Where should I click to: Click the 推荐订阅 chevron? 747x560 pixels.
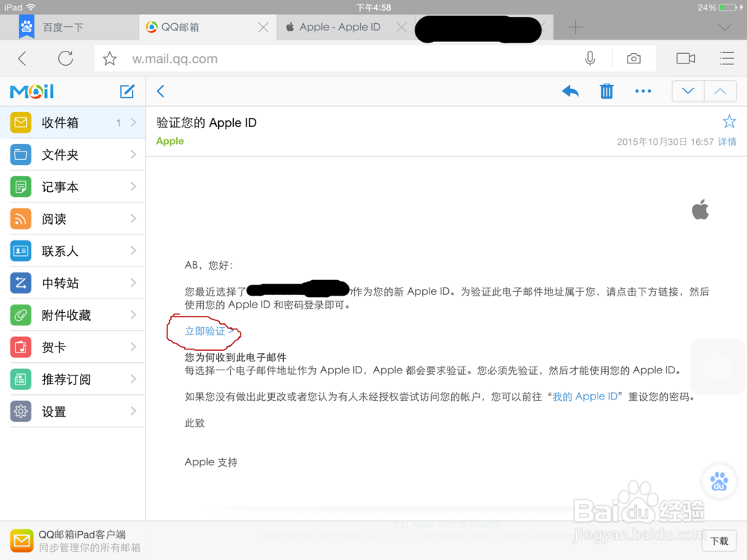(x=134, y=379)
